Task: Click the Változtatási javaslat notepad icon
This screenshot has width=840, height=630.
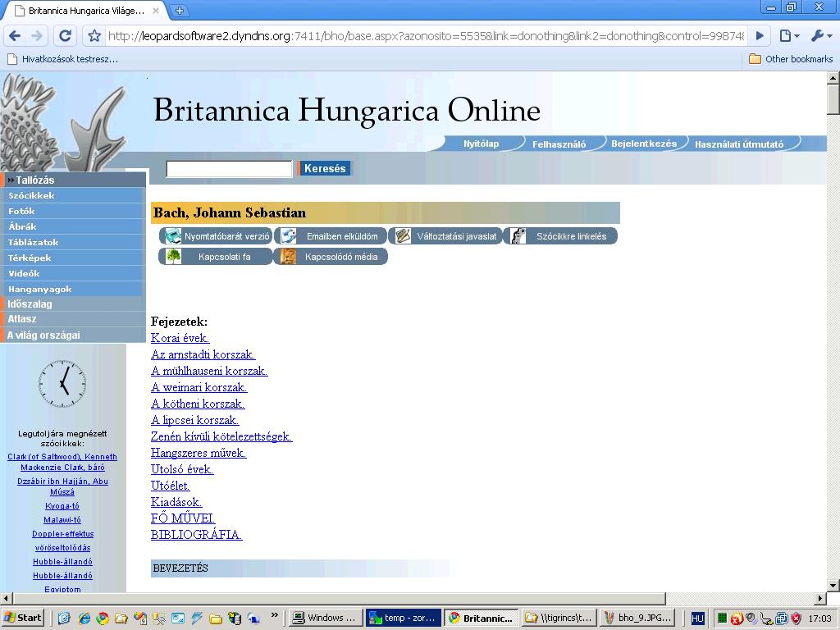Action: (x=403, y=235)
